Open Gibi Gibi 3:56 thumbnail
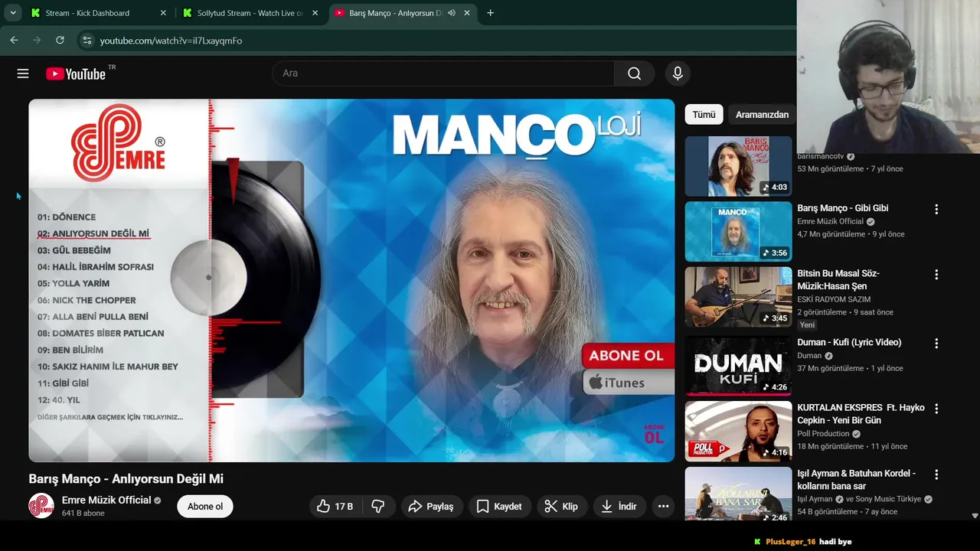Viewport: 980px width, 551px height. [738, 231]
